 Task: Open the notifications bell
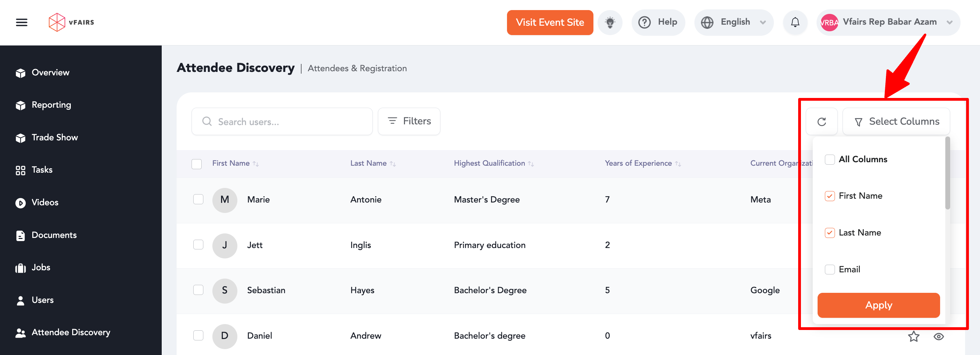click(x=795, y=23)
